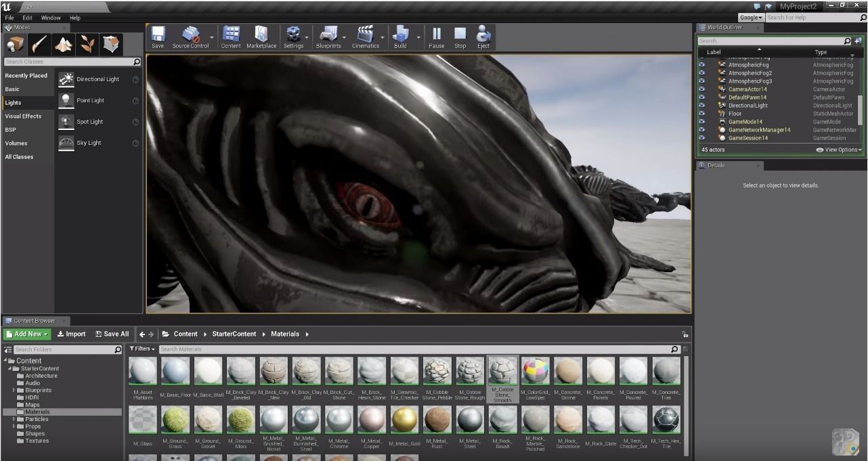Select the Foliage mode icon
Screen dimensions: 868x461
(x=87, y=45)
